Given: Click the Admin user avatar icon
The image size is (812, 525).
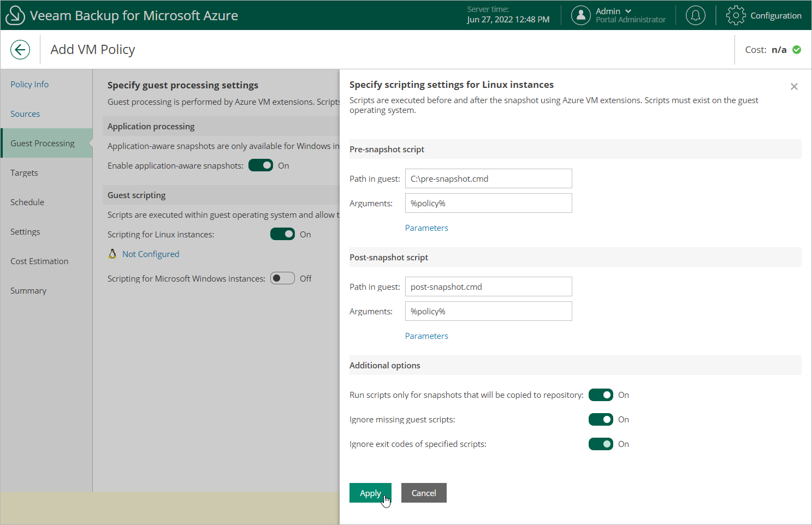Looking at the screenshot, I should [580, 15].
